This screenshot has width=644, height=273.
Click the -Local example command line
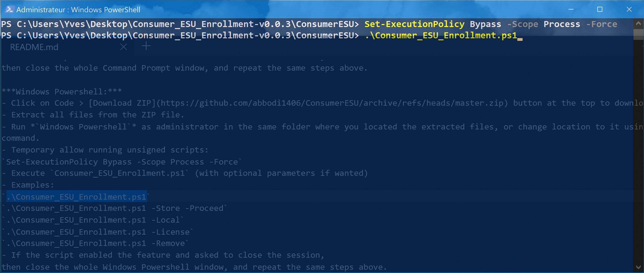coord(93,220)
